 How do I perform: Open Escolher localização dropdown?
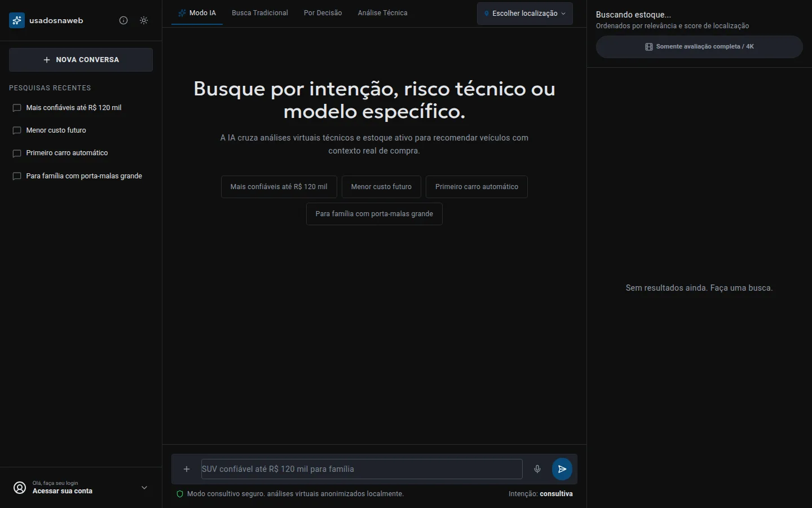click(525, 14)
